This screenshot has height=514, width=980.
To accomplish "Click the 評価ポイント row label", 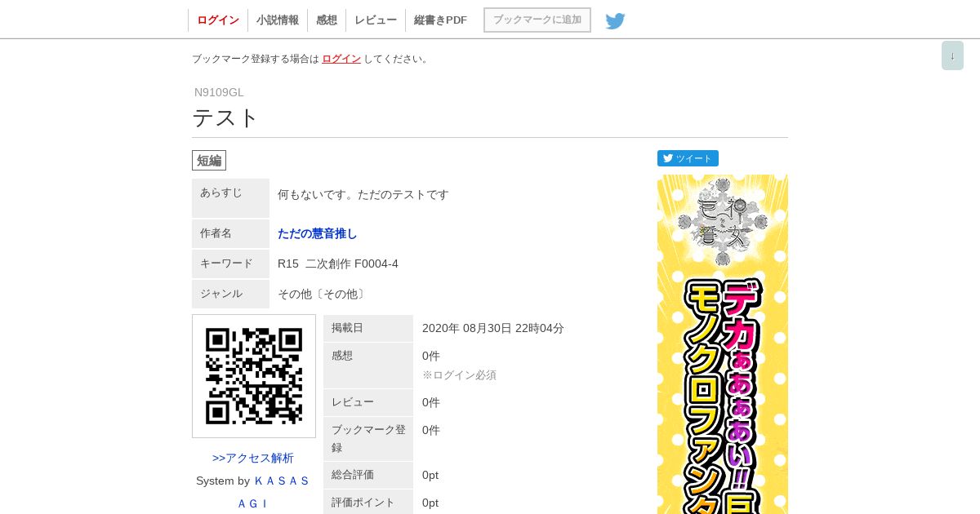I will tap(368, 502).
